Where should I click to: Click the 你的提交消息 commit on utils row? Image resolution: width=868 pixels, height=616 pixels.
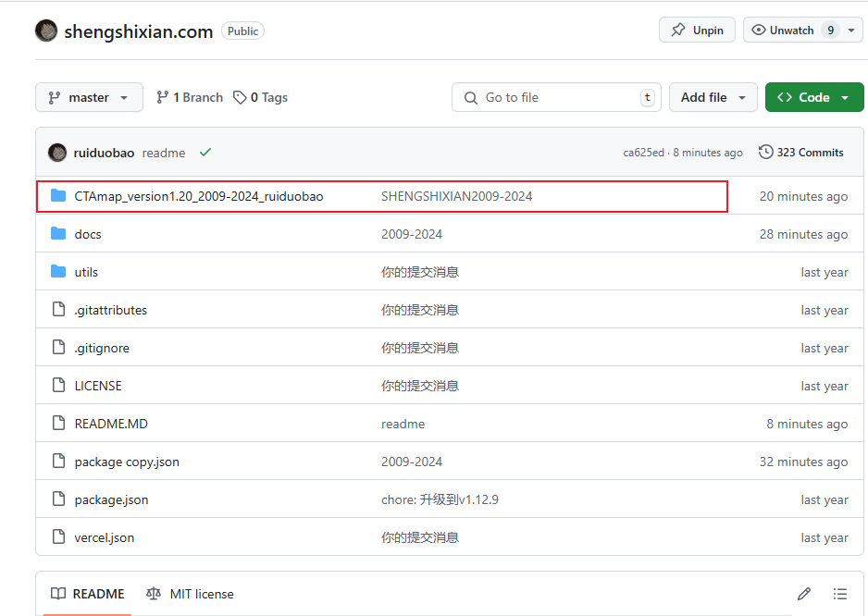[420, 272]
